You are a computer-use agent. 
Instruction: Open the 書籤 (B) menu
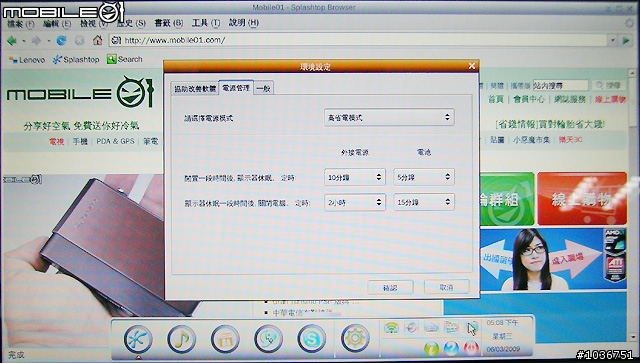coord(169,23)
